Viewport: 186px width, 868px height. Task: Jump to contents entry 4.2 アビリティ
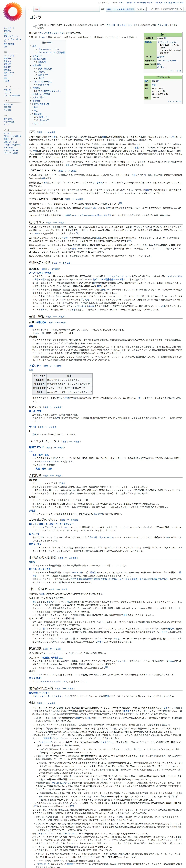pos(41,72)
